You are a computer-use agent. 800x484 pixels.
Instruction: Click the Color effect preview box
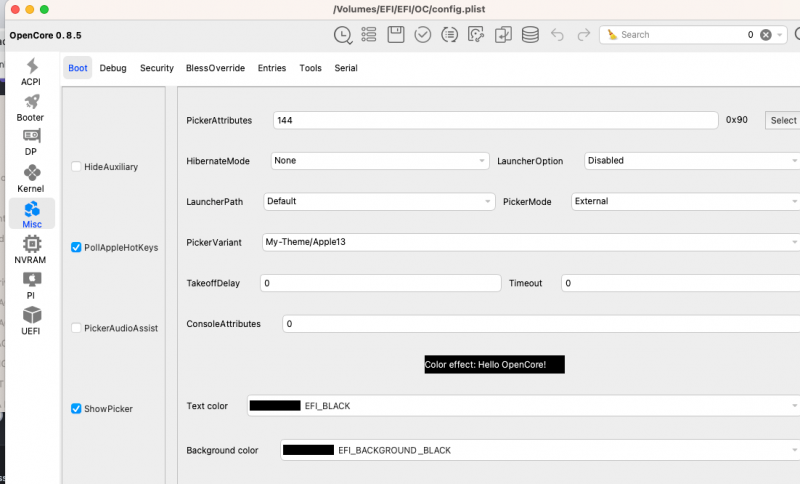coord(494,365)
